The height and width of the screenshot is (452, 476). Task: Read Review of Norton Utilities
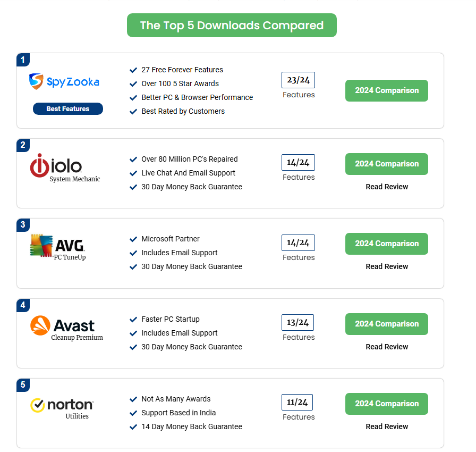point(387,426)
